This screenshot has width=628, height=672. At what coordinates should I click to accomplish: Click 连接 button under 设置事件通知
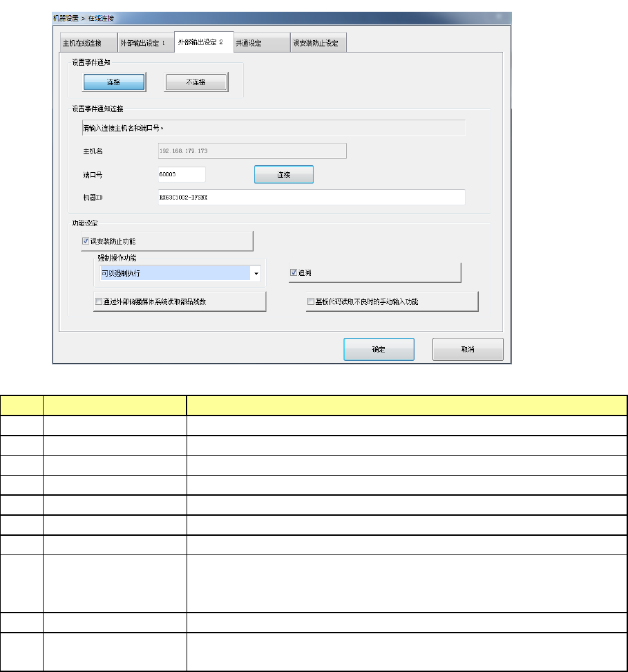pyautogui.click(x=114, y=82)
